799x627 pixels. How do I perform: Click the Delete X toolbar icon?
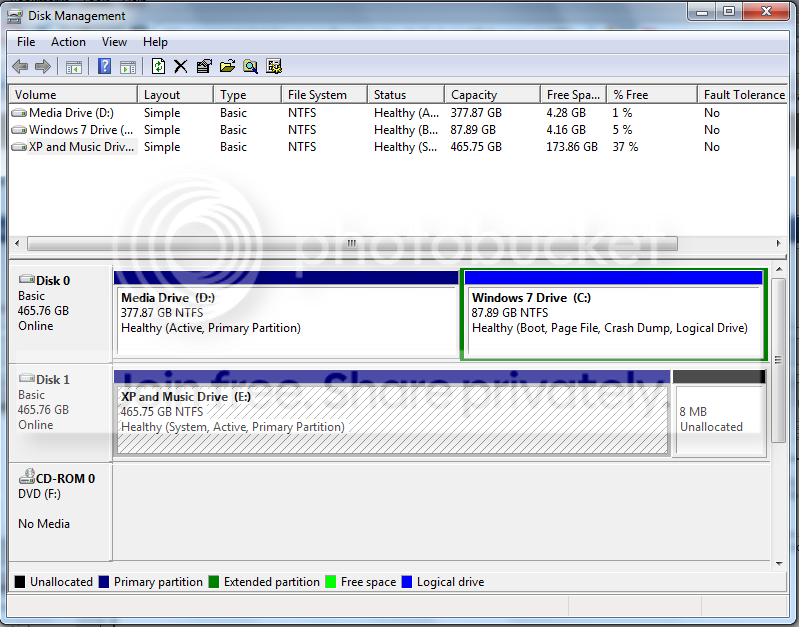tap(180, 66)
